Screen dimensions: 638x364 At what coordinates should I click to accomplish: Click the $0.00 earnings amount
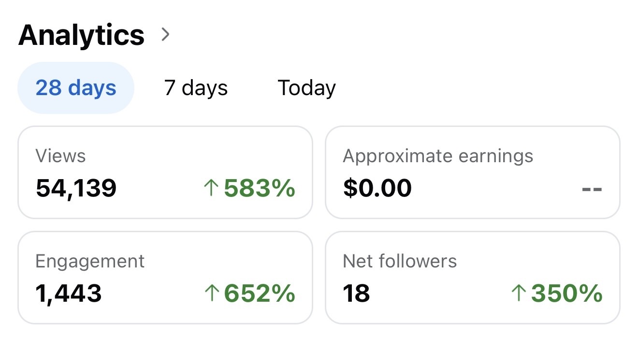[x=377, y=188]
